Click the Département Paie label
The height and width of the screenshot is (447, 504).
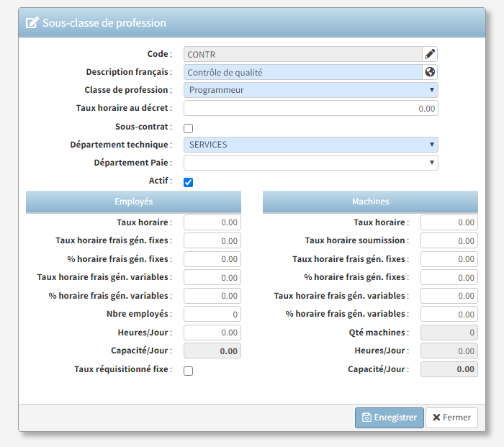[133, 163]
